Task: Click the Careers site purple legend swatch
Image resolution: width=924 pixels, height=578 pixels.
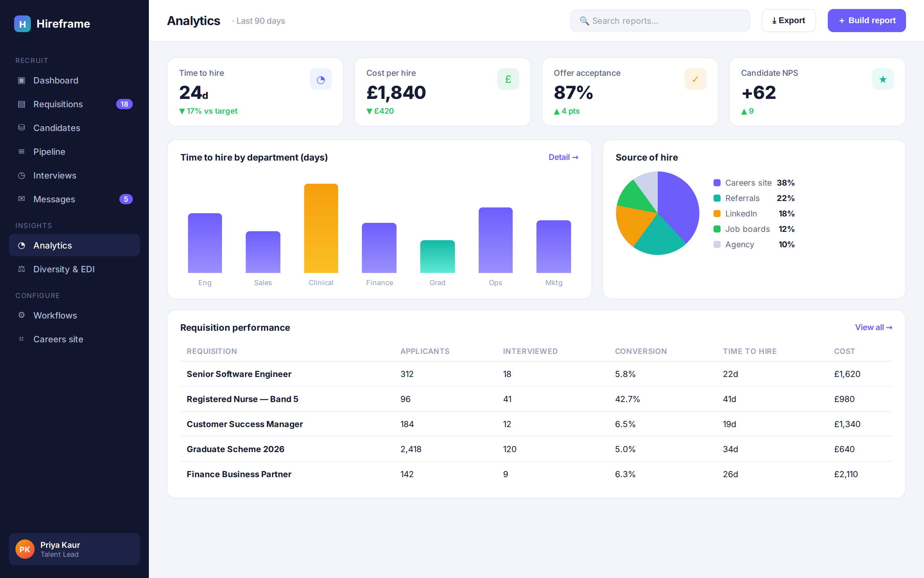Action: click(x=717, y=183)
